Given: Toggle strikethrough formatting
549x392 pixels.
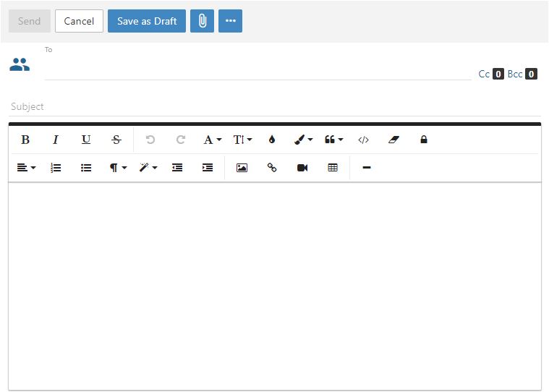Looking at the screenshot, I should coord(116,140).
